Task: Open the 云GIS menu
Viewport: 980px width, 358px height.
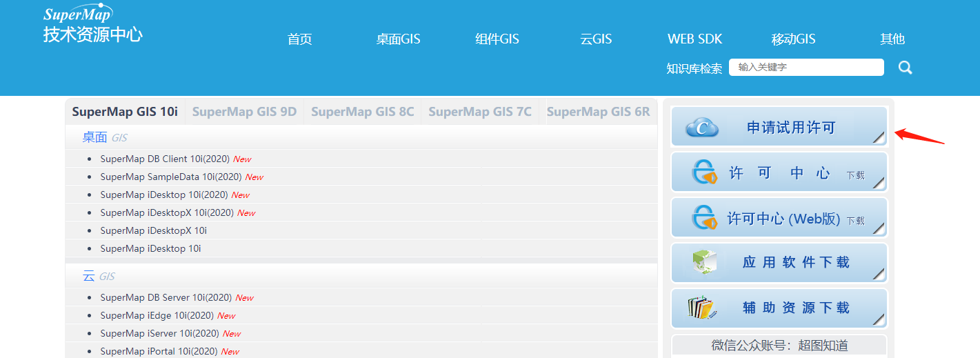Action: (596, 39)
